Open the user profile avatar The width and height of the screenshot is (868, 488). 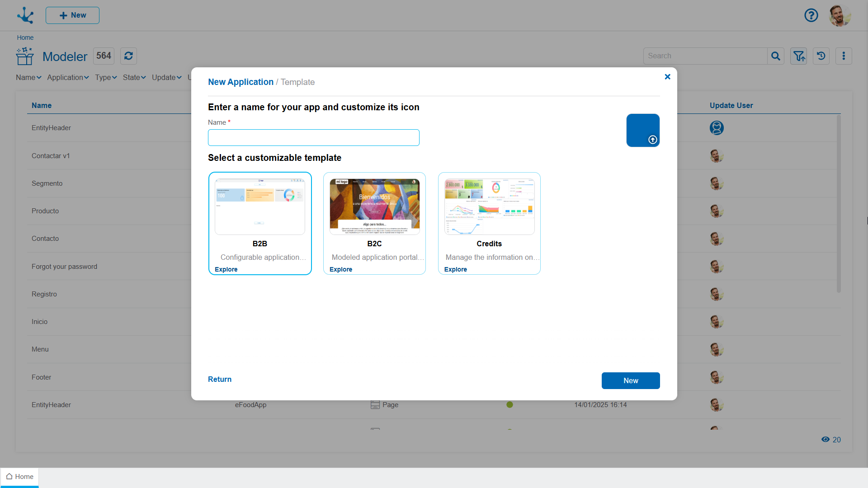click(840, 15)
